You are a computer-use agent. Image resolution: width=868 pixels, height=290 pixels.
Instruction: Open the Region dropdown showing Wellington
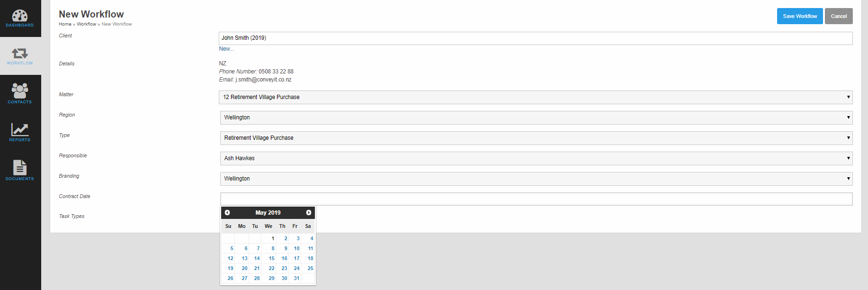click(x=536, y=118)
